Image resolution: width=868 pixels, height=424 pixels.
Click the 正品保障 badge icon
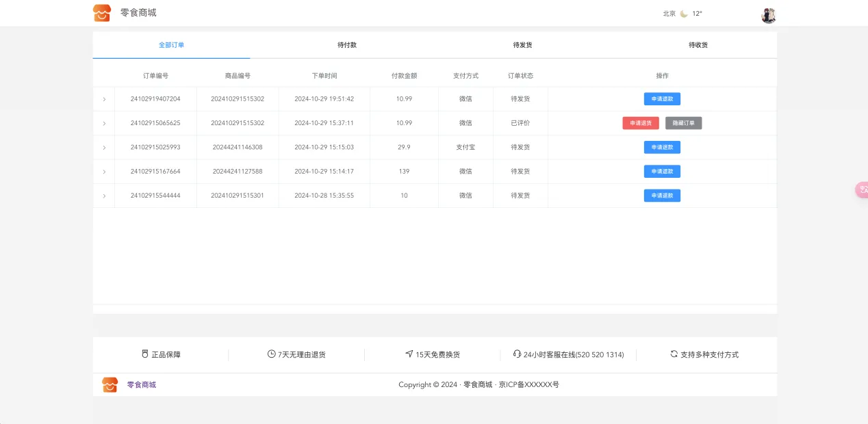pos(145,354)
